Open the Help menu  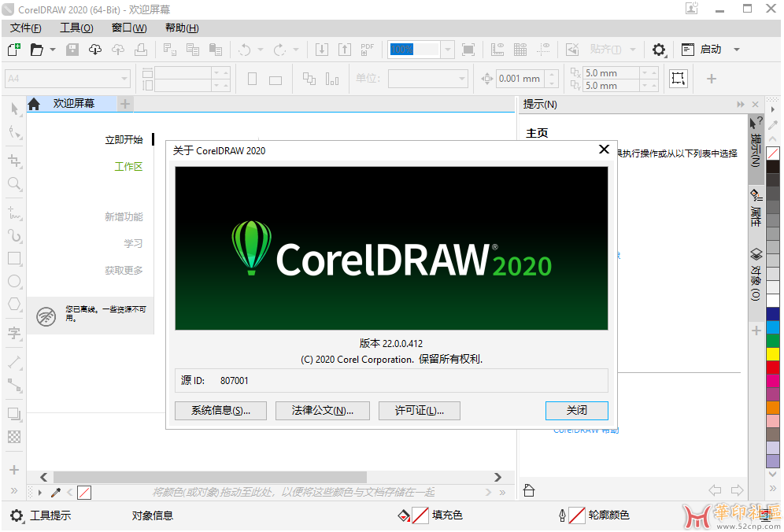(182, 28)
